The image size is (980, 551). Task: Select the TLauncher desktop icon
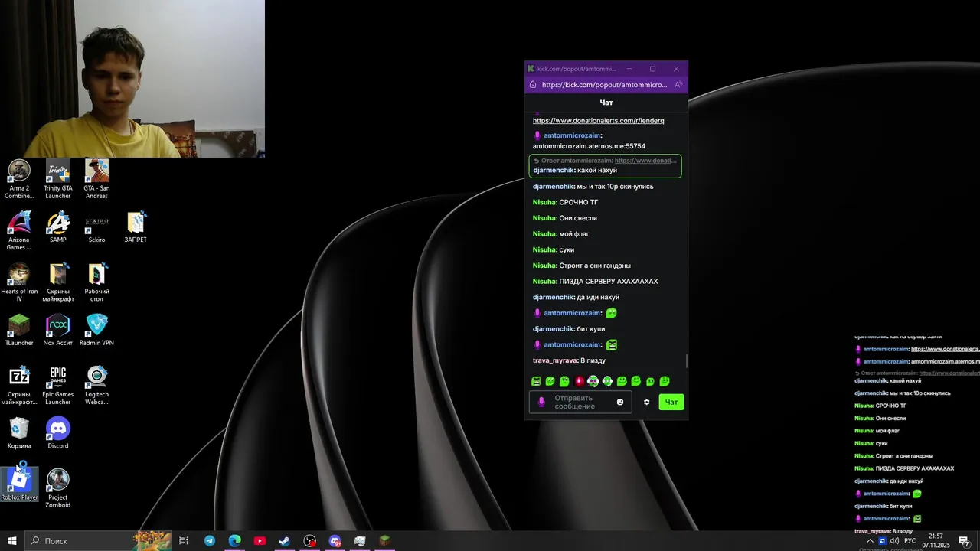[x=19, y=330]
